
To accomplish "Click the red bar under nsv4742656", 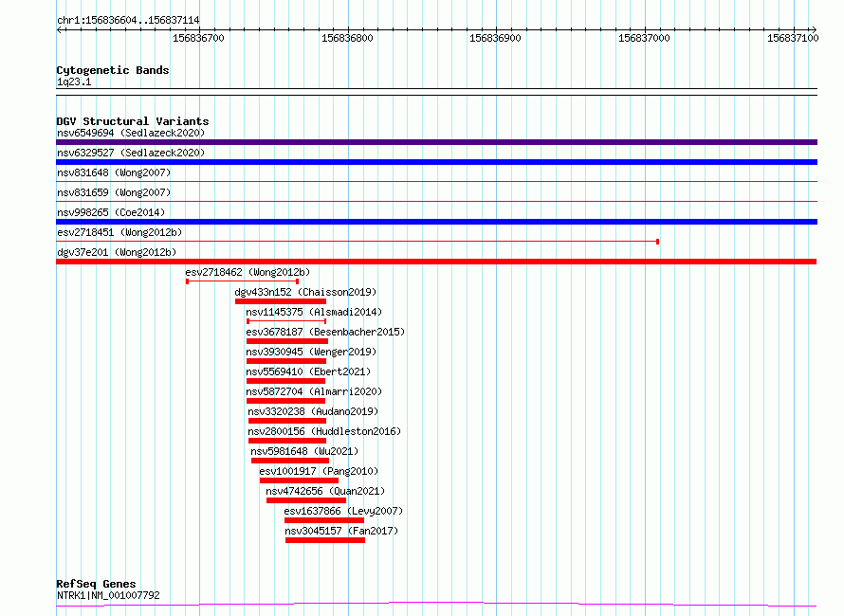I will [306, 500].
